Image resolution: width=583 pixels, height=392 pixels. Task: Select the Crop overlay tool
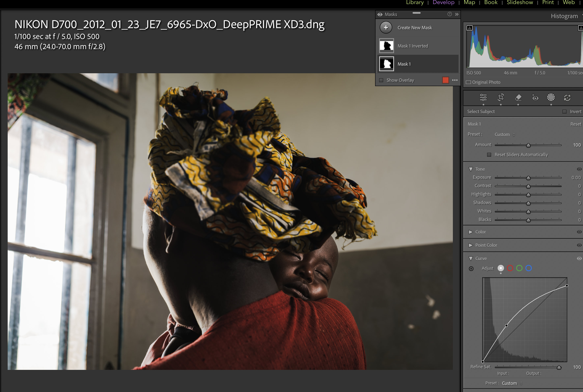[501, 98]
